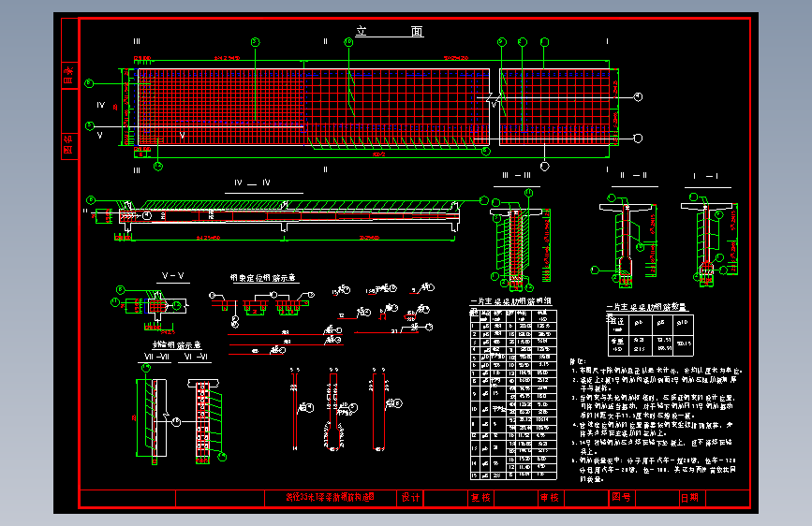Screen dimensions: 812x526
Task: Select the φ10 header in quantity table
Action: point(683,323)
